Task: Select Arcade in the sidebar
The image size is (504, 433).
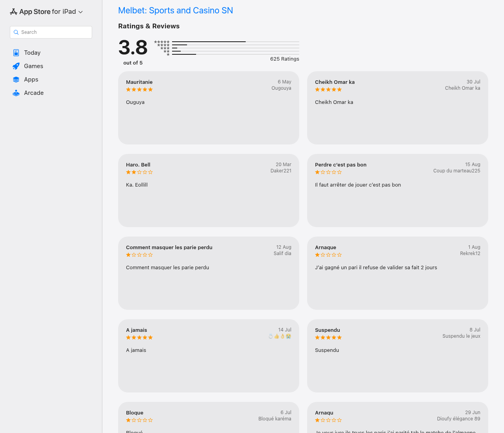Action: pyautogui.click(x=34, y=93)
